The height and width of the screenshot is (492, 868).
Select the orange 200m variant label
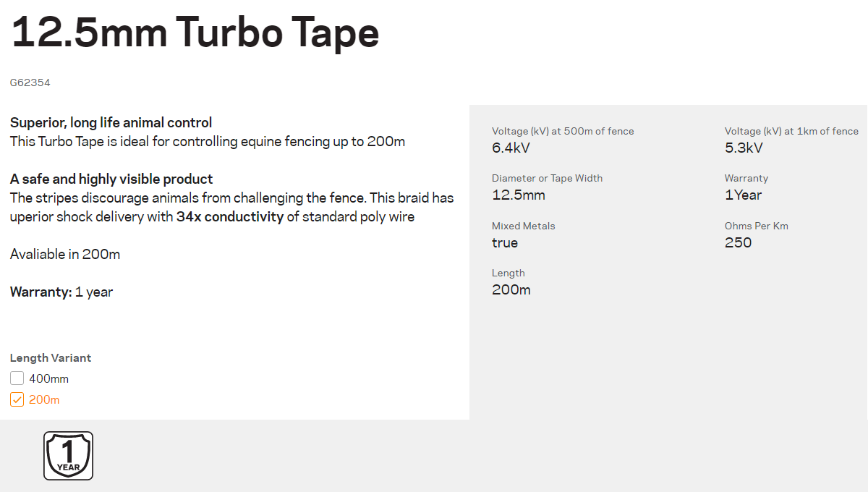44,399
